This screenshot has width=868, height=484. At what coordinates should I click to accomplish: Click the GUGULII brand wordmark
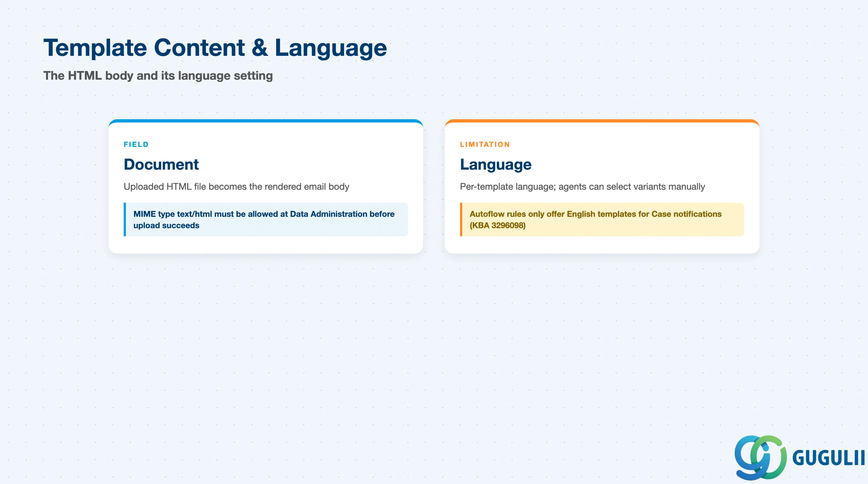[829, 458]
